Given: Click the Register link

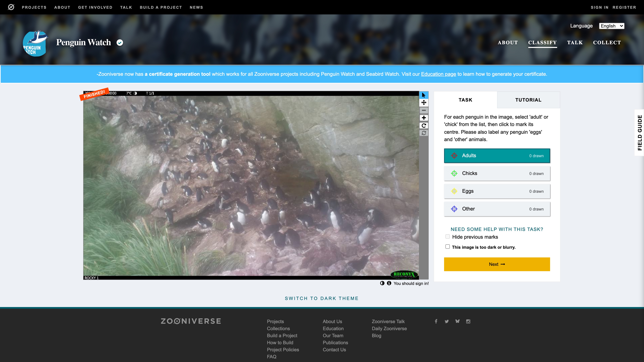Looking at the screenshot, I should tap(624, 7).
